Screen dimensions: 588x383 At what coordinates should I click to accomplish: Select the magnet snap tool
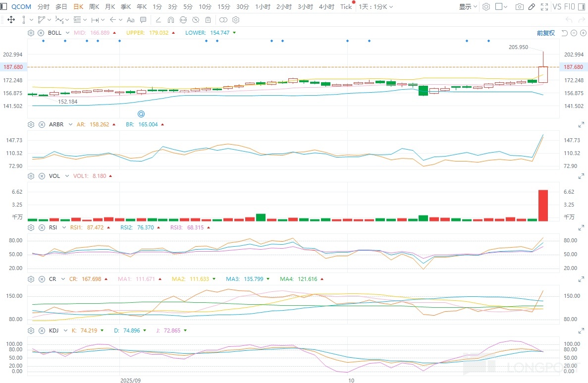[171, 20]
